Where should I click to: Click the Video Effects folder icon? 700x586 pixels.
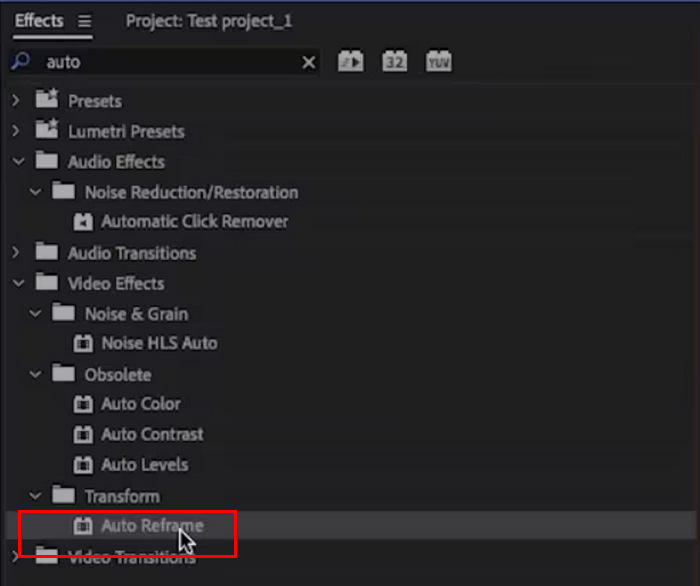(47, 282)
